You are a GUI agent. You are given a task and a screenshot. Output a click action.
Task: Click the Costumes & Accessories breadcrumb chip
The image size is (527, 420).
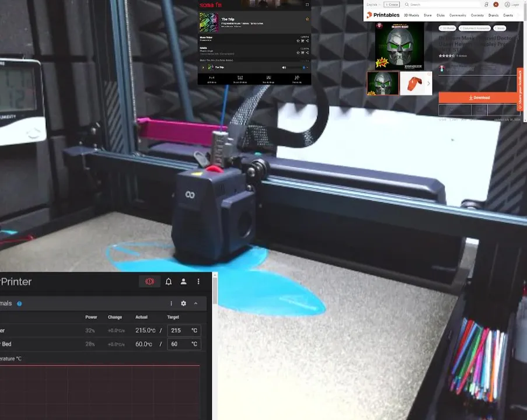pyautogui.click(x=475, y=29)
